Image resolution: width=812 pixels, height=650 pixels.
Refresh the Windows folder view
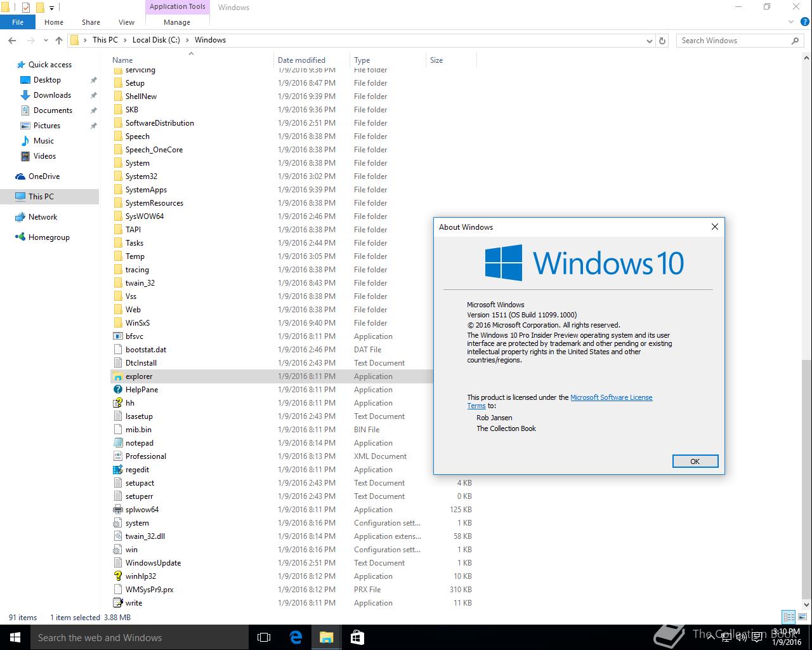(662, 40)
